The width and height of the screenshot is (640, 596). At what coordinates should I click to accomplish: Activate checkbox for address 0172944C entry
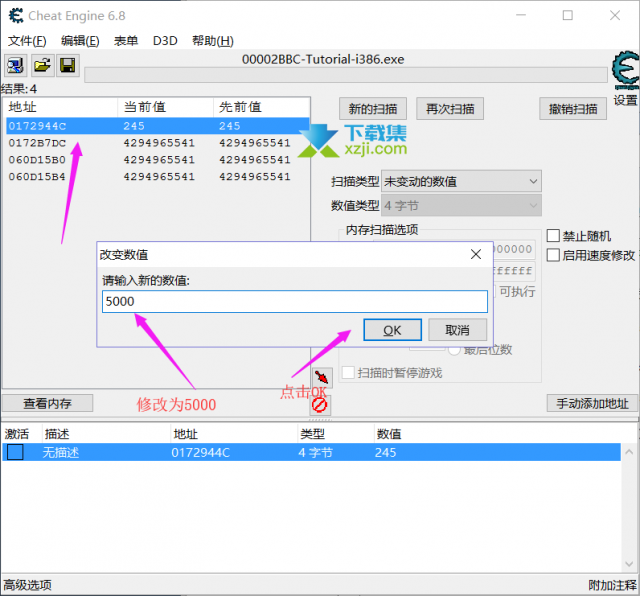(x=15, y=452)
